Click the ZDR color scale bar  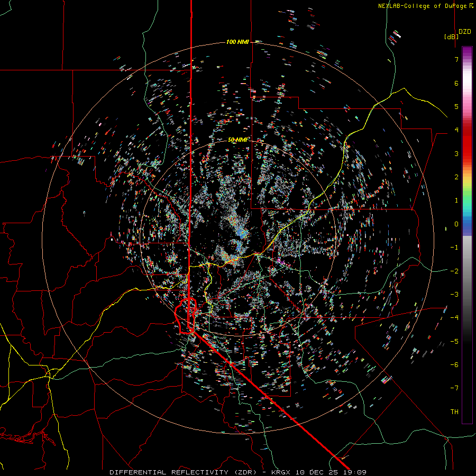tap(467, 235)
